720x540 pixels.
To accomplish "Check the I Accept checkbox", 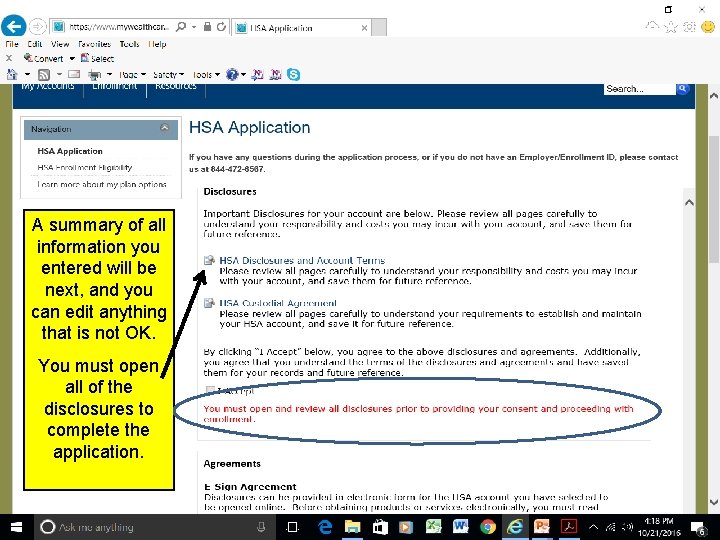I will coord(210,390).
